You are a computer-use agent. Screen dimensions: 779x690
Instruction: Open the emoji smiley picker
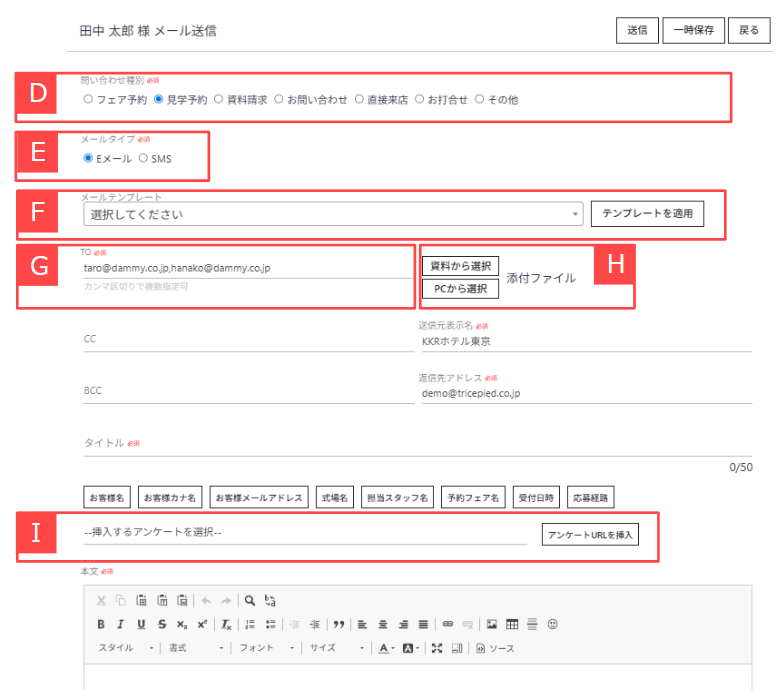click(x=552, y=624)
